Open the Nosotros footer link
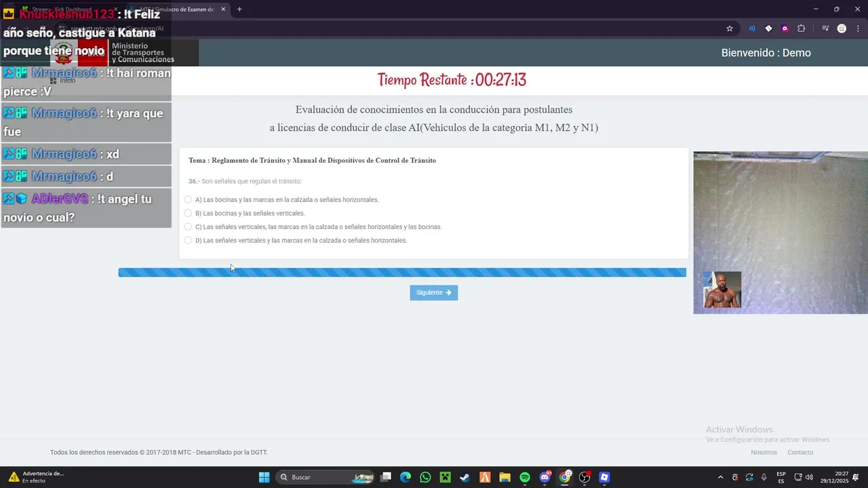This screenshot has height=488, width=868. click(764, 452)
